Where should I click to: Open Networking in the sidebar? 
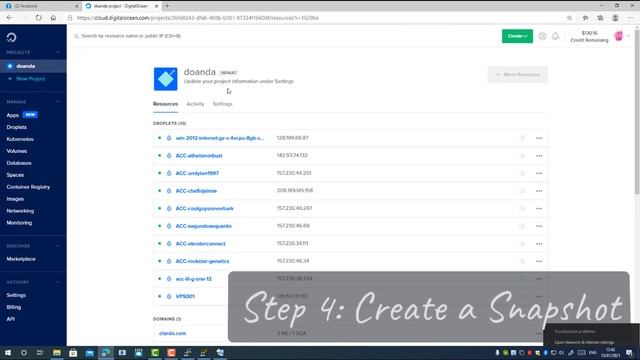(20, 211)
